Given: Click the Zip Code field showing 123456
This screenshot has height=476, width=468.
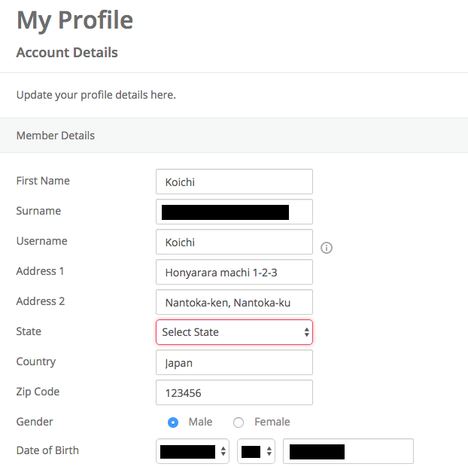Looking at the screenshot, I should pyautogui.click(x=234, y=392).
